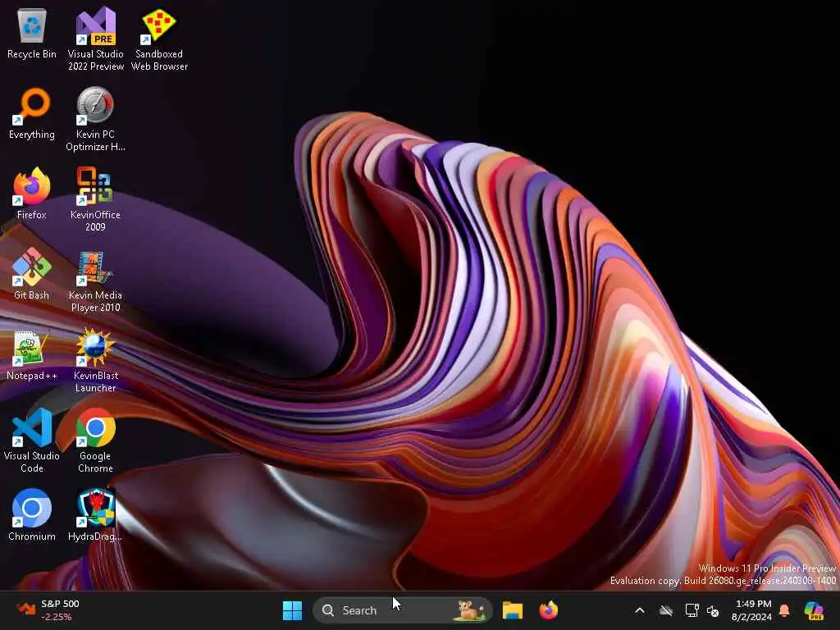Open the clock showing 1:49 PM
Screen dimensions: 840x630
(752, 610)
